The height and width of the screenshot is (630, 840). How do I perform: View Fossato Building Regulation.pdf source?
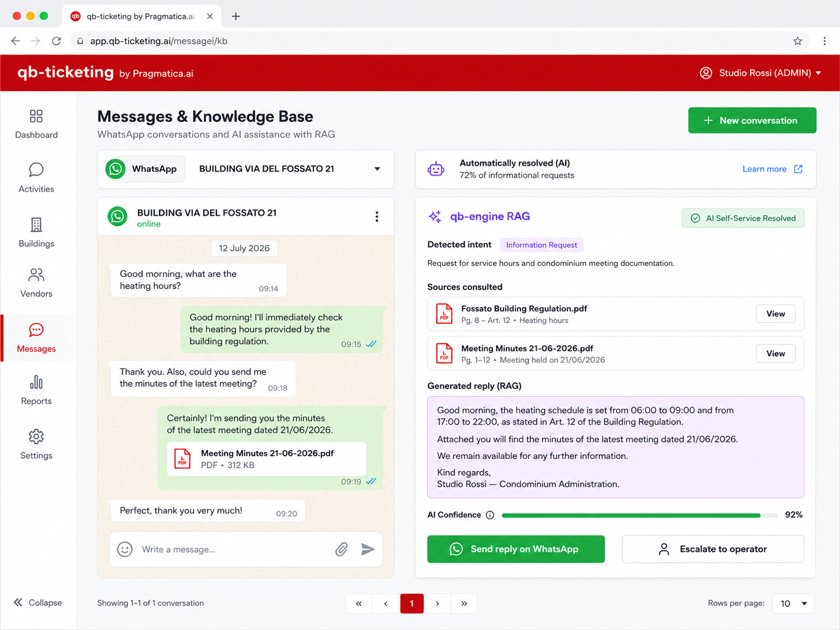775,314
